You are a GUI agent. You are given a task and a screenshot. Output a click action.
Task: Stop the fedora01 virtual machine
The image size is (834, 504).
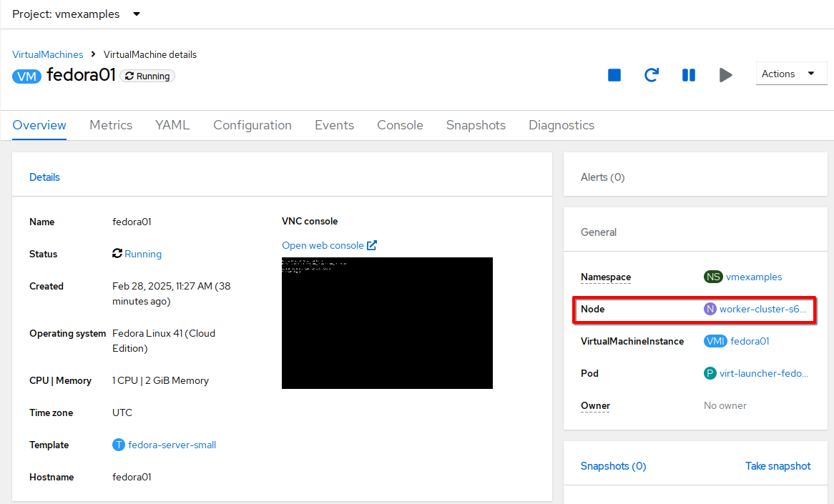(614, 75)
